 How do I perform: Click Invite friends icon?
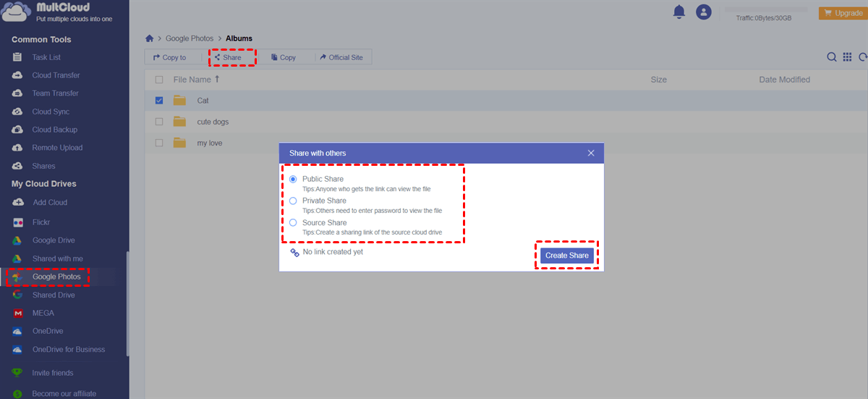point(17,373)
